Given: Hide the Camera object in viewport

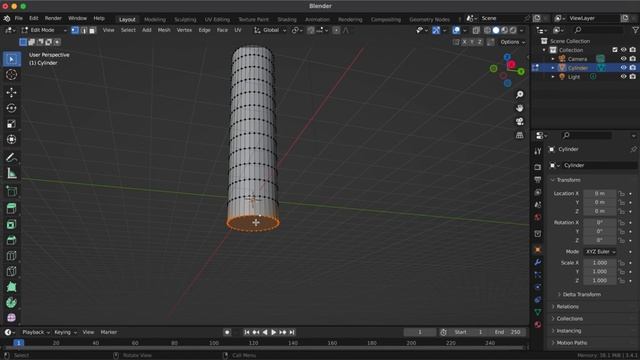Looking at the screenshot, I should tap(623, 59).
